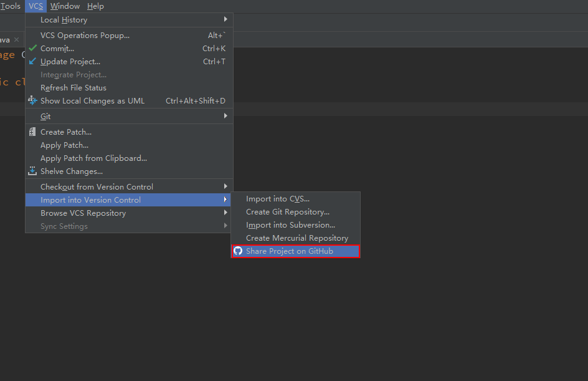Click the GitHub octocat icon
The image size is (588, 381).
[x=238, y=251]
